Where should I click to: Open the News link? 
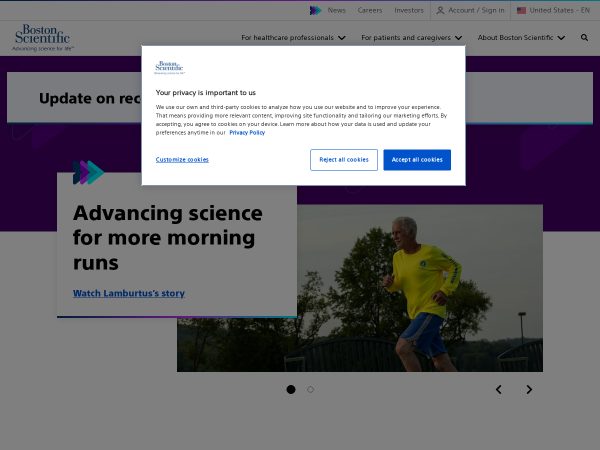[x=336, y=10]
